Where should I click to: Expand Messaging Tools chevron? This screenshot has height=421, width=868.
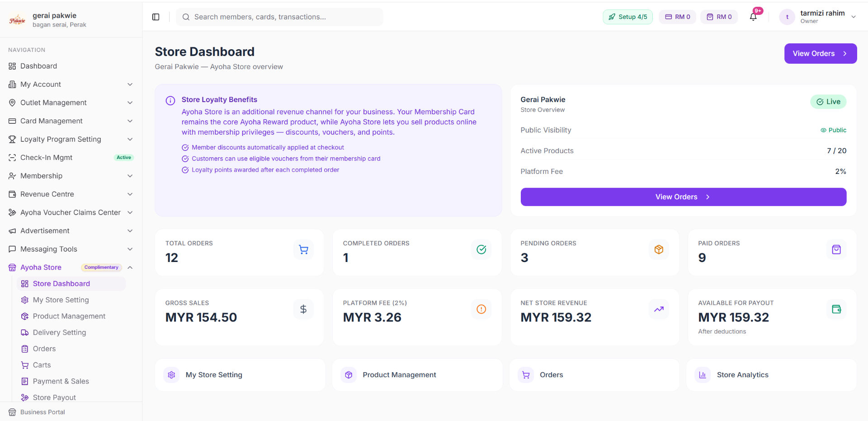tap(130, 249)
